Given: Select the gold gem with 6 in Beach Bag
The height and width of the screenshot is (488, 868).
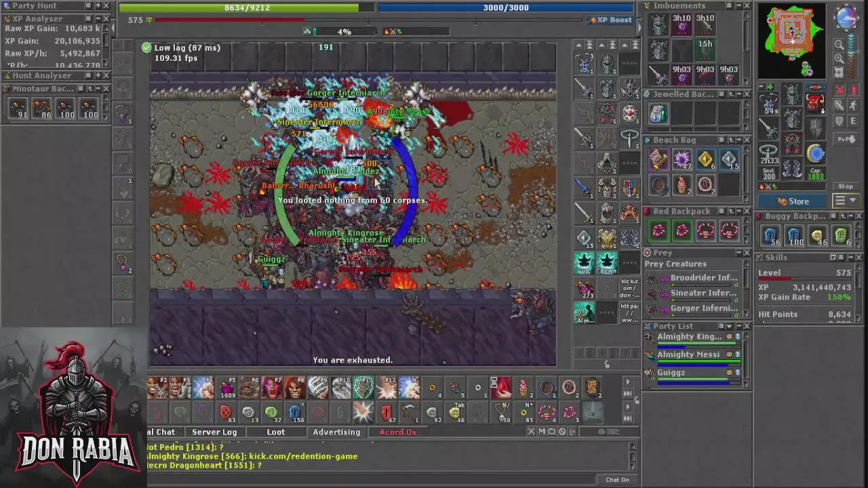Looking at the screenshot, I should pyautogui.click(x=705, y=161).
